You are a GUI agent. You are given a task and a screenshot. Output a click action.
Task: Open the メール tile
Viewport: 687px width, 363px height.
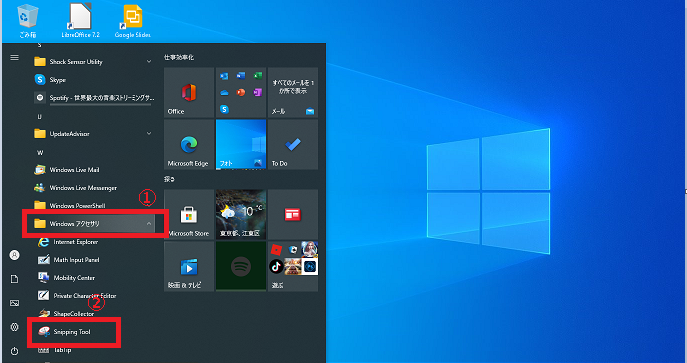[293, 92]
